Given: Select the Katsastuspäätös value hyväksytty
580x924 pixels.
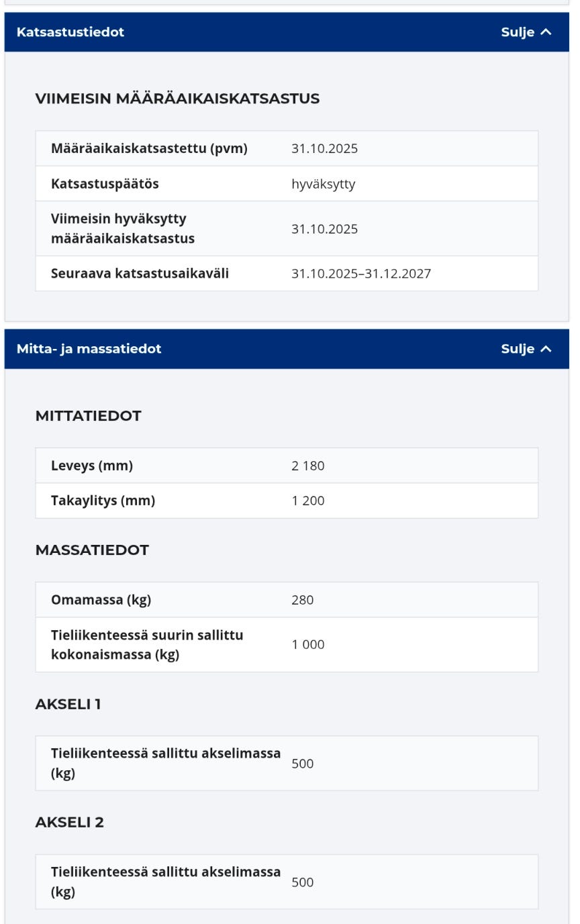Looking at the screenshot, I should pos(323,184).
